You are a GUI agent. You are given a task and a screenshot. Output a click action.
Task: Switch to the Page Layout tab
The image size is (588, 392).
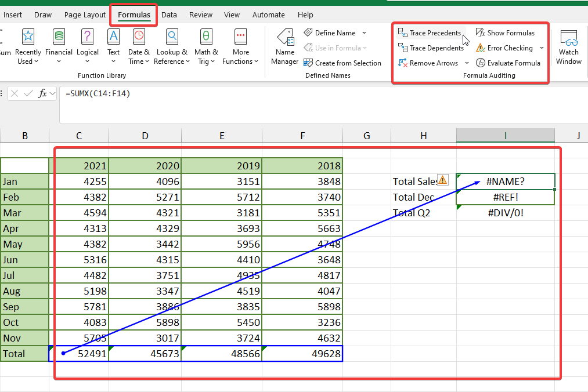(85, 14)
